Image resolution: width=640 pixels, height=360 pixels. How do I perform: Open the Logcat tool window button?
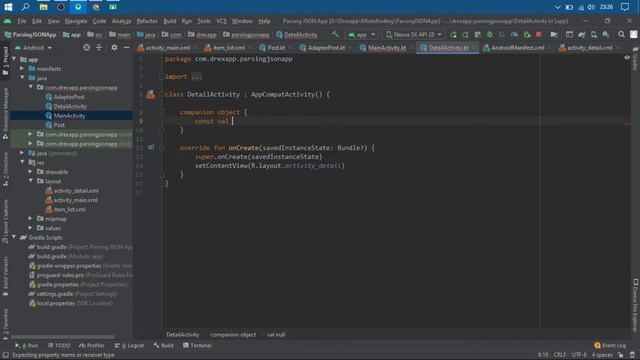point(129,345)
